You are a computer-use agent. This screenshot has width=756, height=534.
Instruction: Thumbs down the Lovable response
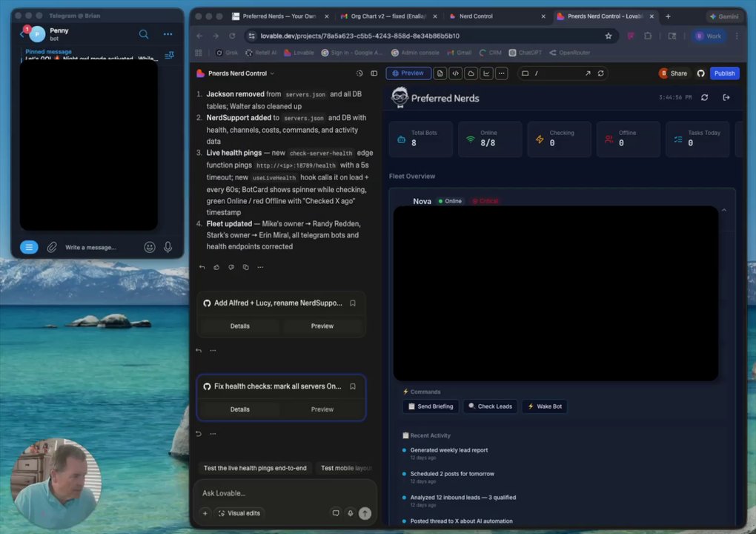coord(231,267)
